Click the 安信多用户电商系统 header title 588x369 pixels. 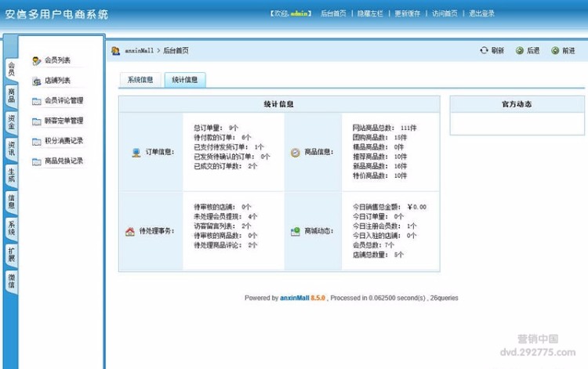(x=56, y=14)
